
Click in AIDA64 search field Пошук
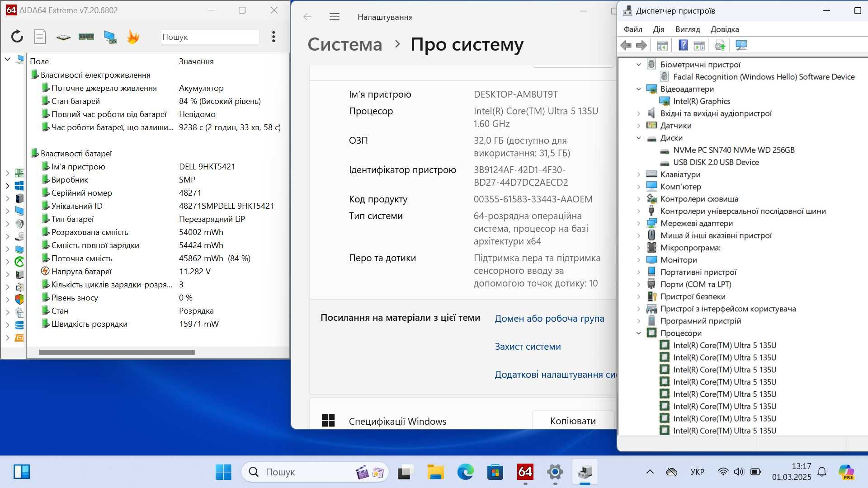pos(210,37)
